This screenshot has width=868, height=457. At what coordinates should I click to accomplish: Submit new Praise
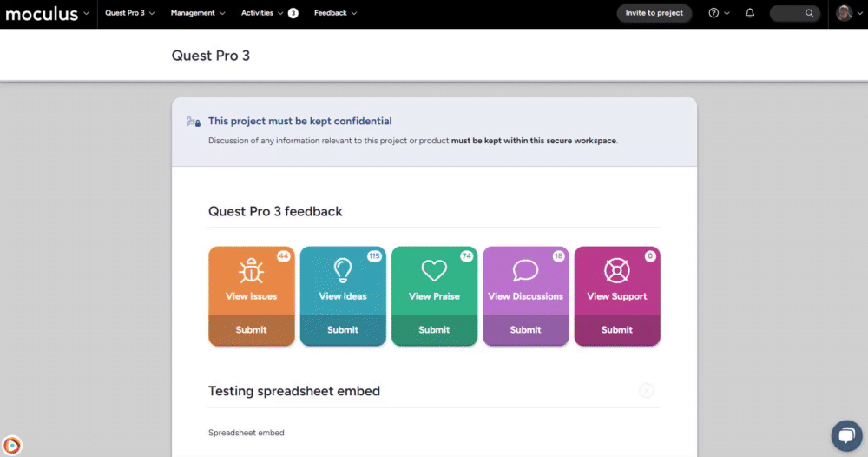point(434,330)
